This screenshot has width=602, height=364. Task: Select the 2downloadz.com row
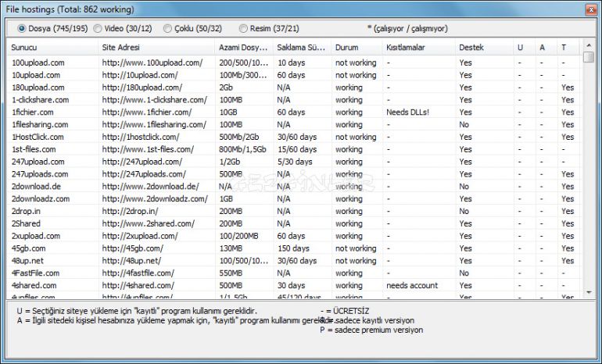coord(294,198)
